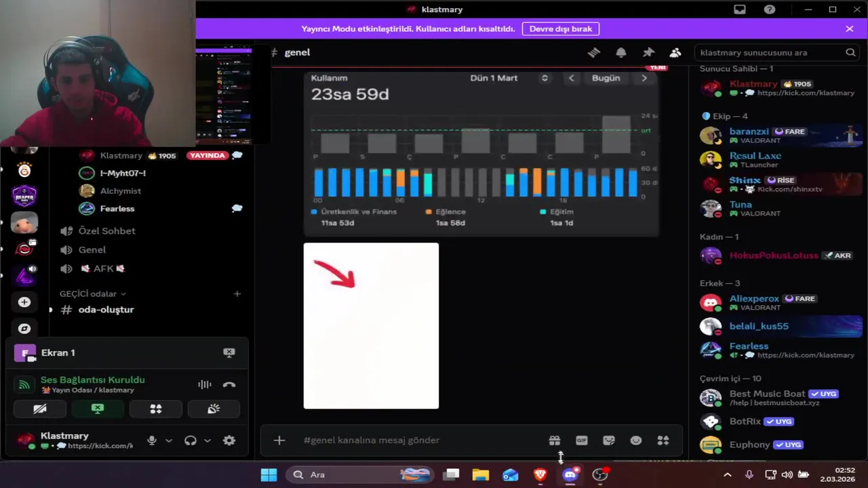Open the hamster avatar server
Image resolution: width=868 pixels, height=488 pixels.
(x=24, y=222)
